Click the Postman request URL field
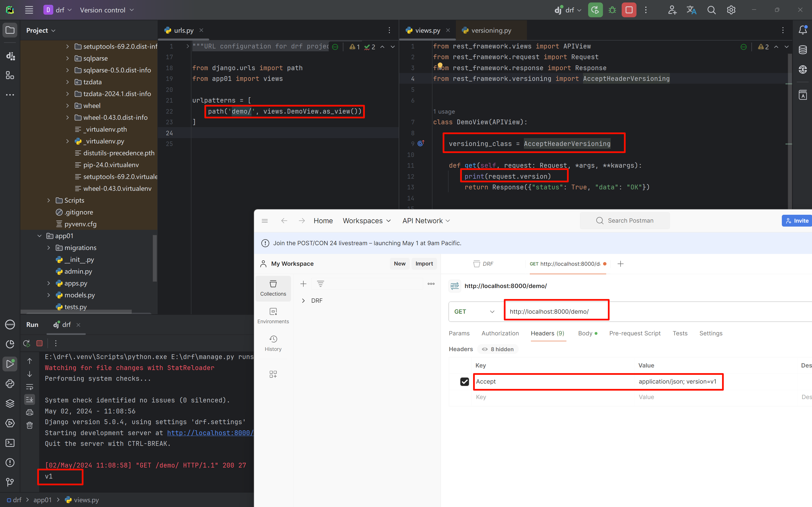The width and height of the screenshot is (812, 507). (x=549, y=311)
